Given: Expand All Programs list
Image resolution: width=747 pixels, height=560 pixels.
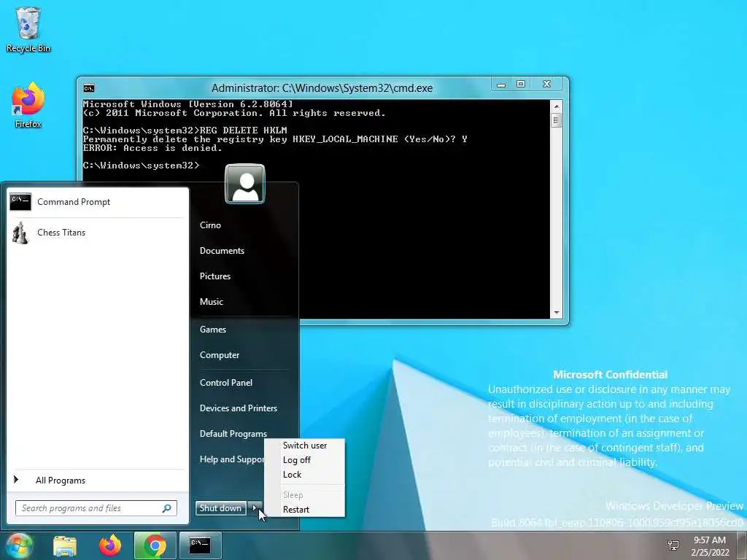Looking at the screenshot, I should [97, 480].
